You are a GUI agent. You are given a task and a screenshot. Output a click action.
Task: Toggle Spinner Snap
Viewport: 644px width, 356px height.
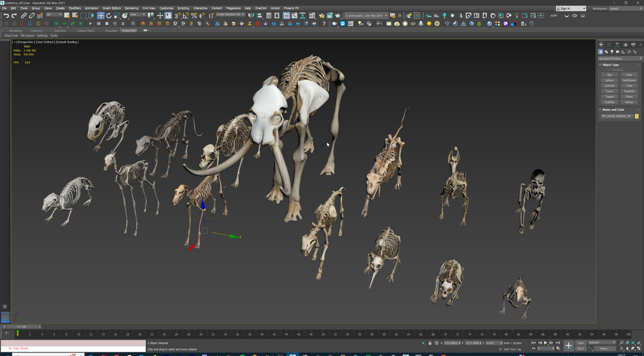[202, 15]
